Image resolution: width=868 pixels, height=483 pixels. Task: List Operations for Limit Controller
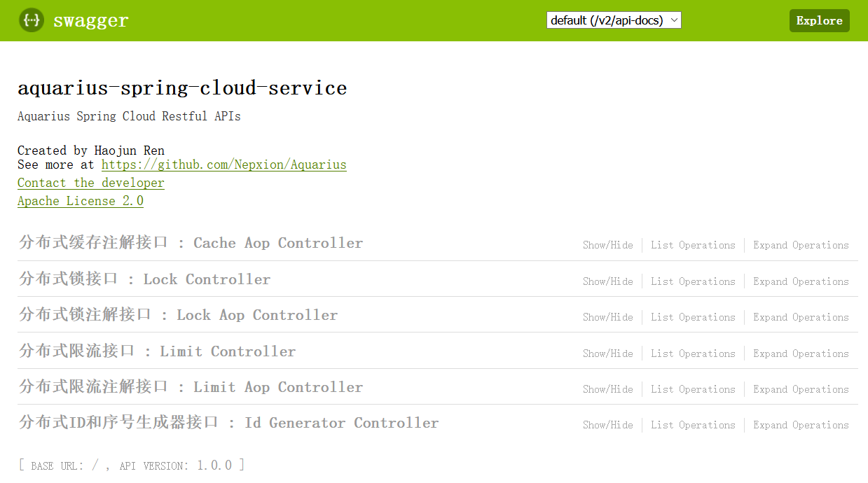click(x=693, y=353)
